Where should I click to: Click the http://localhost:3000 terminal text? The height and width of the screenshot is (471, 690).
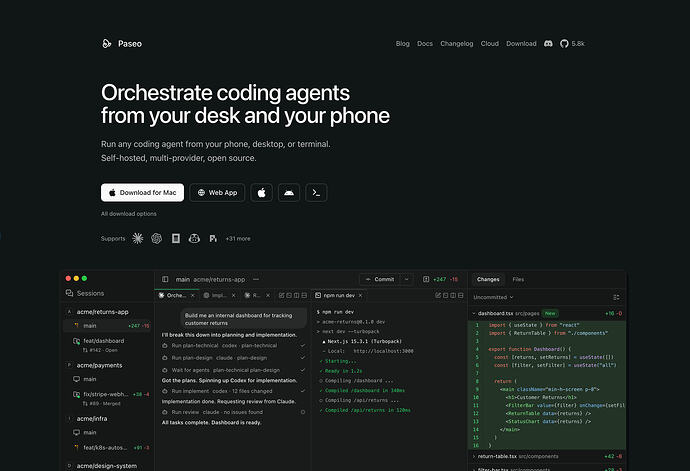coord(383,351)
